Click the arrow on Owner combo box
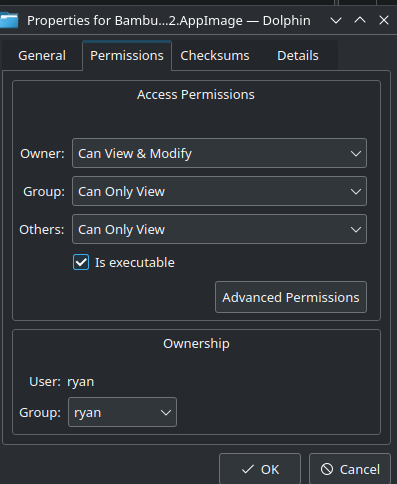397x484 pixels. 356,154
